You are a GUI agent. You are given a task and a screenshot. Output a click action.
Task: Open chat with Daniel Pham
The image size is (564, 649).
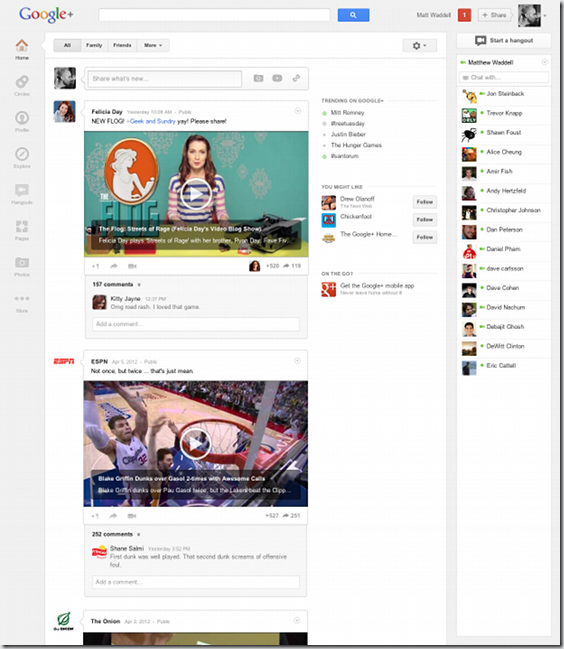click(504, 252)
